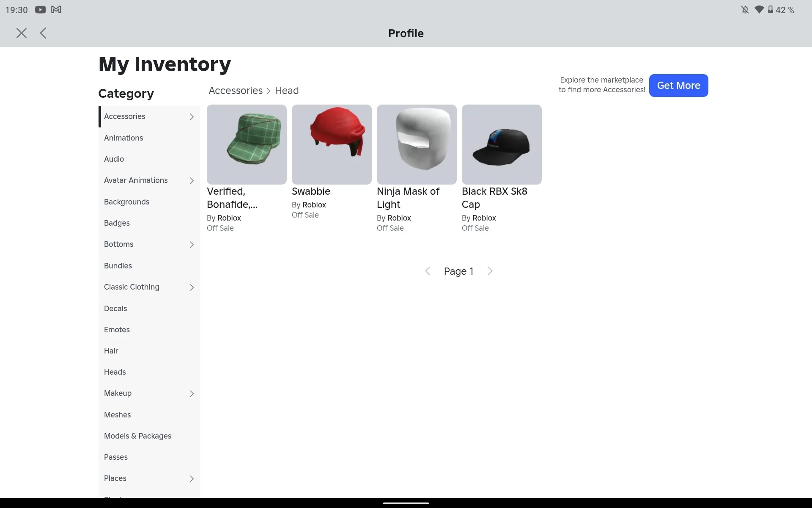Click the green plaid cap thumbnail

tap(247, 144)
